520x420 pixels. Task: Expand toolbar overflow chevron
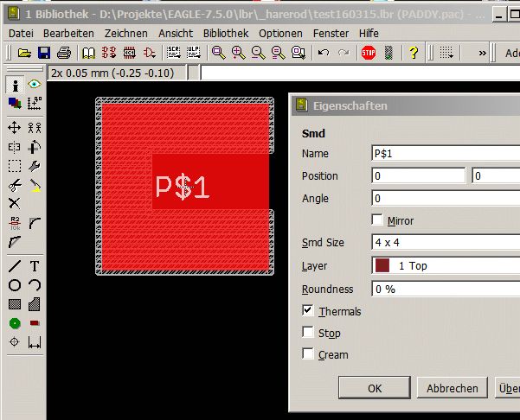point(483,53)
